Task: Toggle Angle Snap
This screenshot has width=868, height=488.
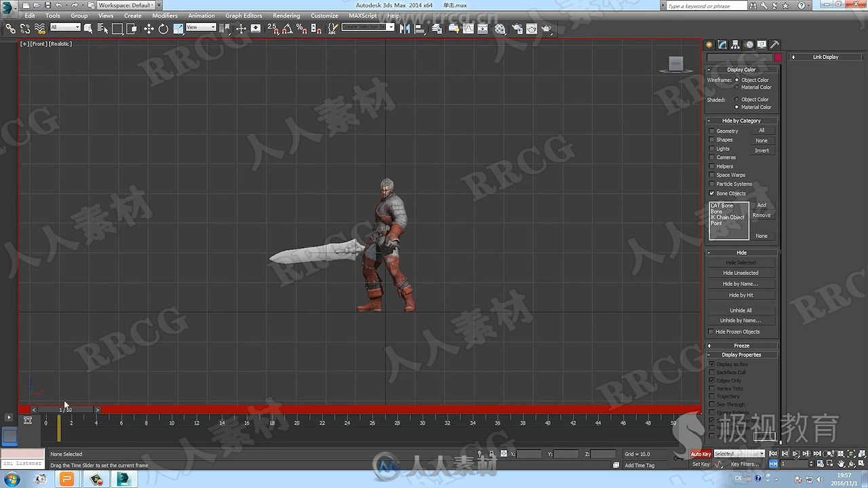Action: click(287, 28)
